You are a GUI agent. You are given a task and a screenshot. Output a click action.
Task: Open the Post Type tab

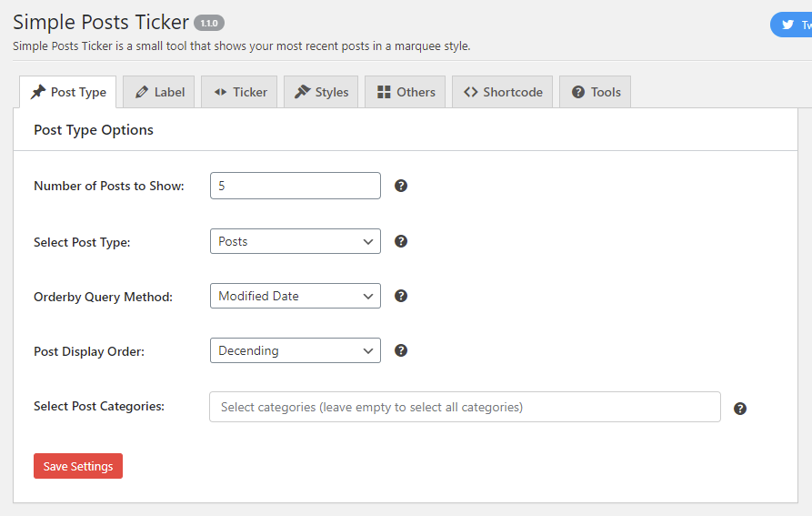68,92
